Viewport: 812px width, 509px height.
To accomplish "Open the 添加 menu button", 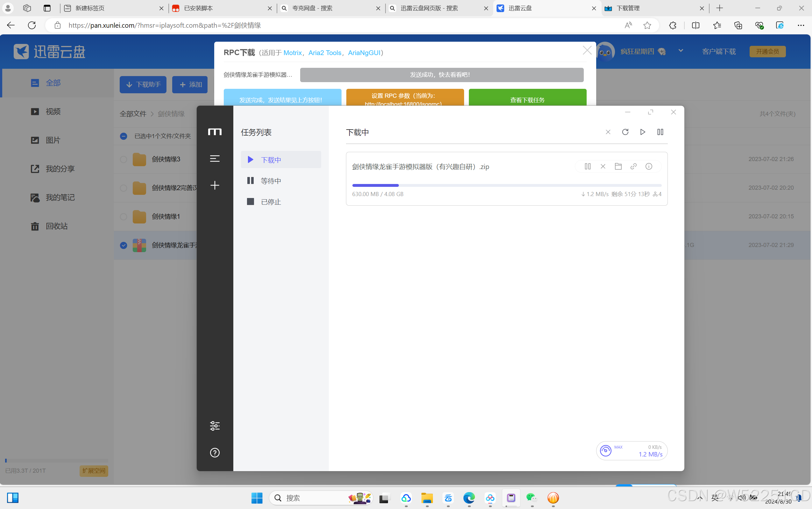I will (x=190, y=84).
